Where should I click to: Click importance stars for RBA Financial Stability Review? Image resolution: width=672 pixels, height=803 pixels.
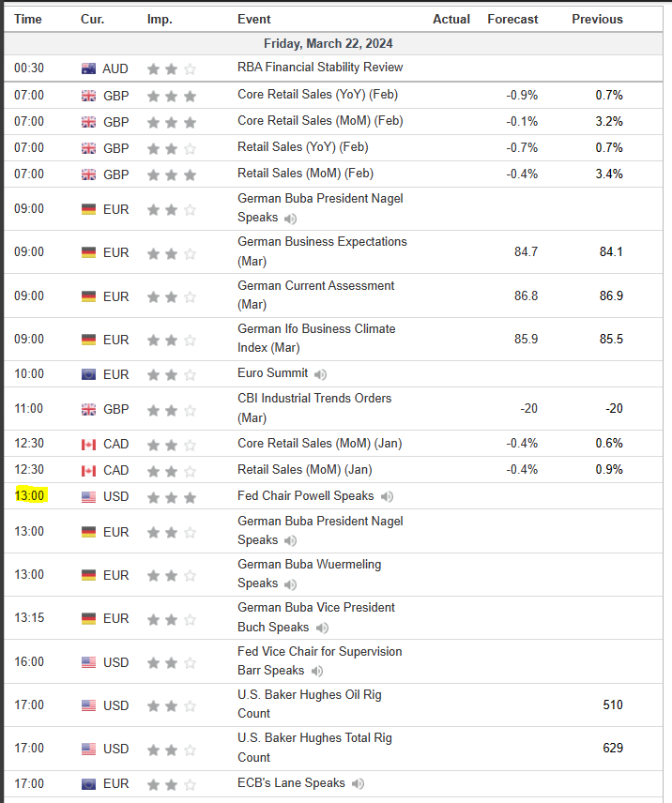tap(171, 68)
